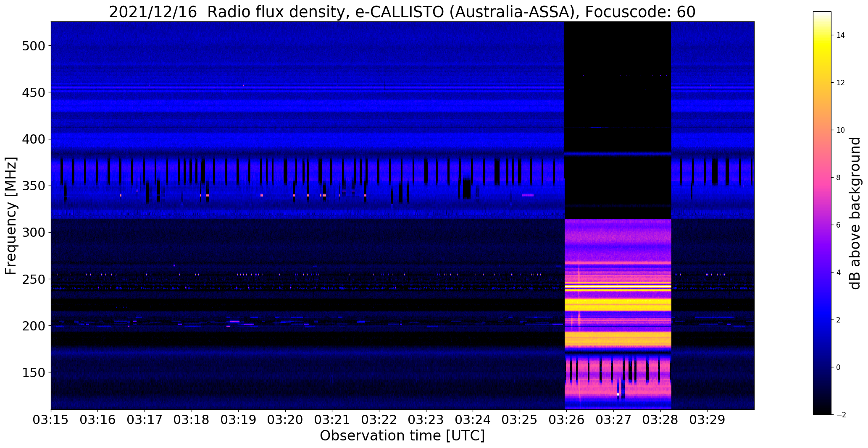Click the 10 colorbar tick label
Image resolution: width=868 pixels, height=448 pixels.
(x=841, y=130)
